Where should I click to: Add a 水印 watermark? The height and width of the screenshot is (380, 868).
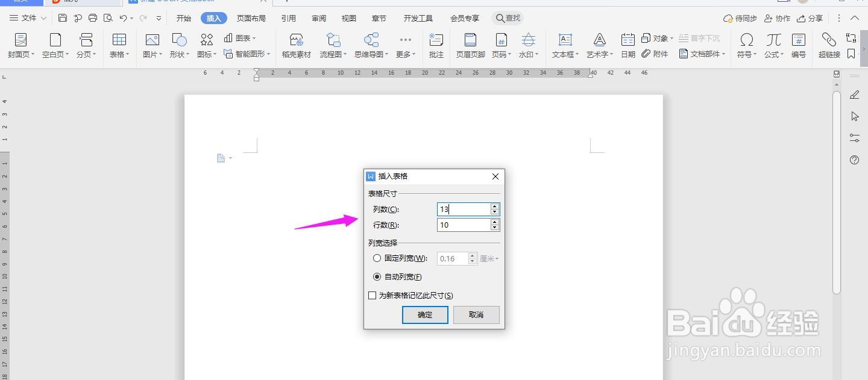pos(529,46)
